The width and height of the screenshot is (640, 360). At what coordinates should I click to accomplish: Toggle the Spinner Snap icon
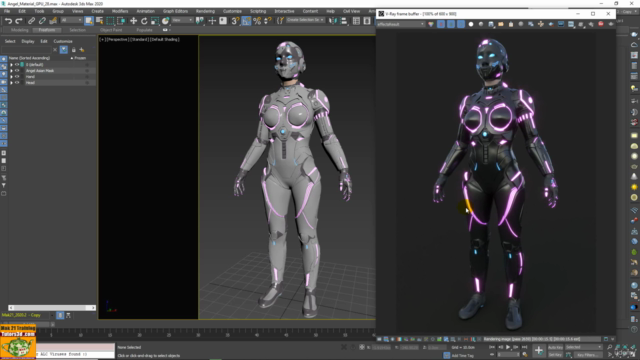pos(268,21)
